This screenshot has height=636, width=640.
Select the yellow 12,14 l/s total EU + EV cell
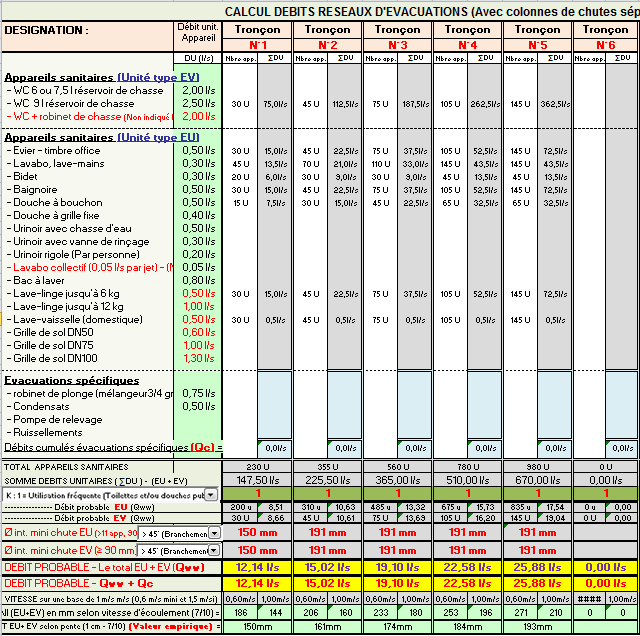[x=257, y=568]
